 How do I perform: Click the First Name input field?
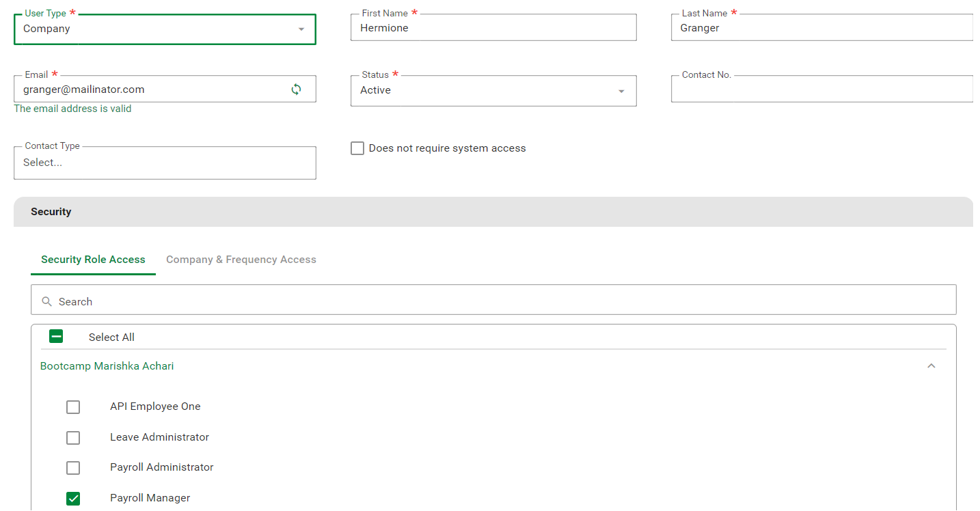493,28
